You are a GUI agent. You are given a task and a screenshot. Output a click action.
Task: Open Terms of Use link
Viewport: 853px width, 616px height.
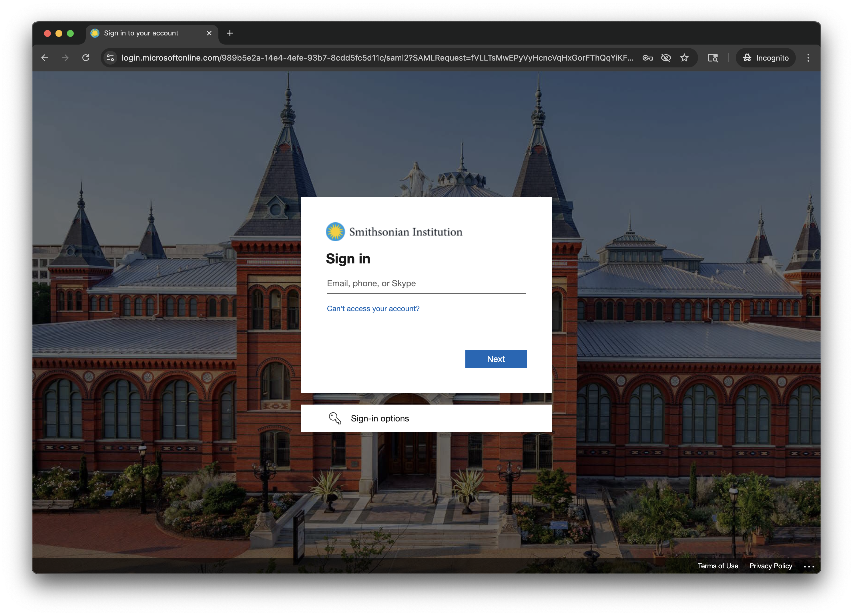[x=718, y=566]
